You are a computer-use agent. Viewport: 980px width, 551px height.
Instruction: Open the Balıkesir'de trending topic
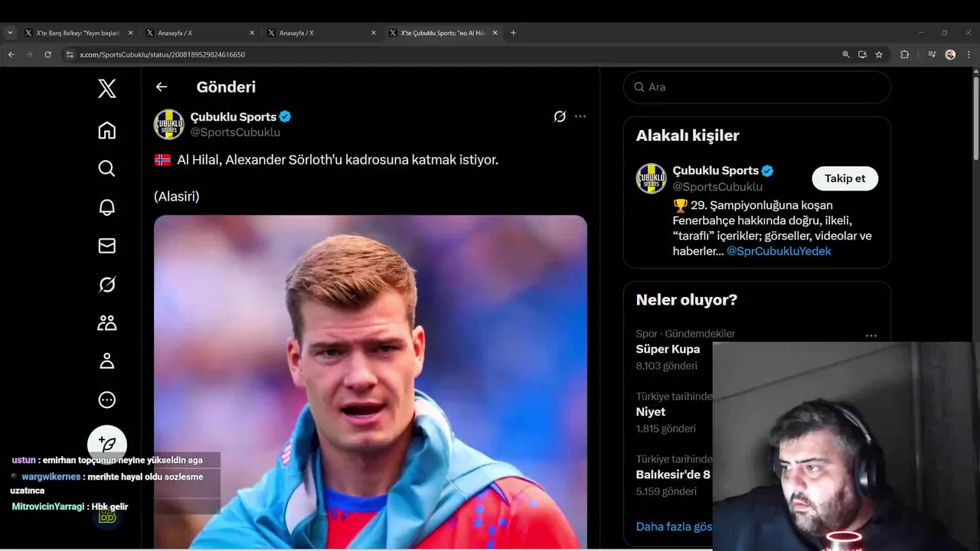pyautogui.click(x=673, y=474)
